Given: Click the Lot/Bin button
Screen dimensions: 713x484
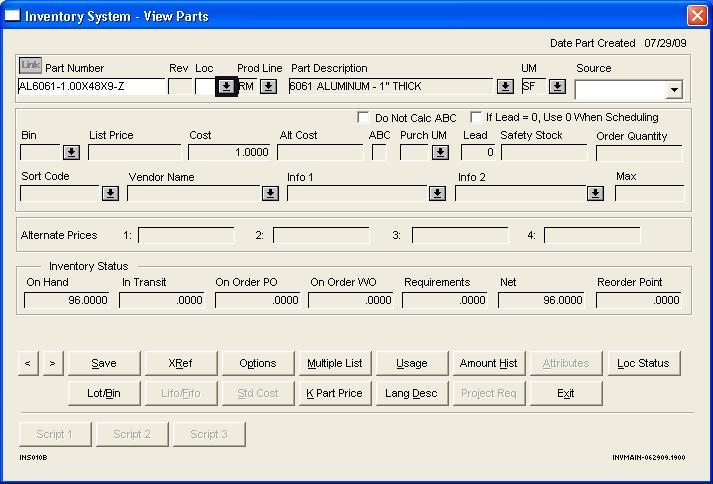Looking at the screenshot, I should [104, 393].
